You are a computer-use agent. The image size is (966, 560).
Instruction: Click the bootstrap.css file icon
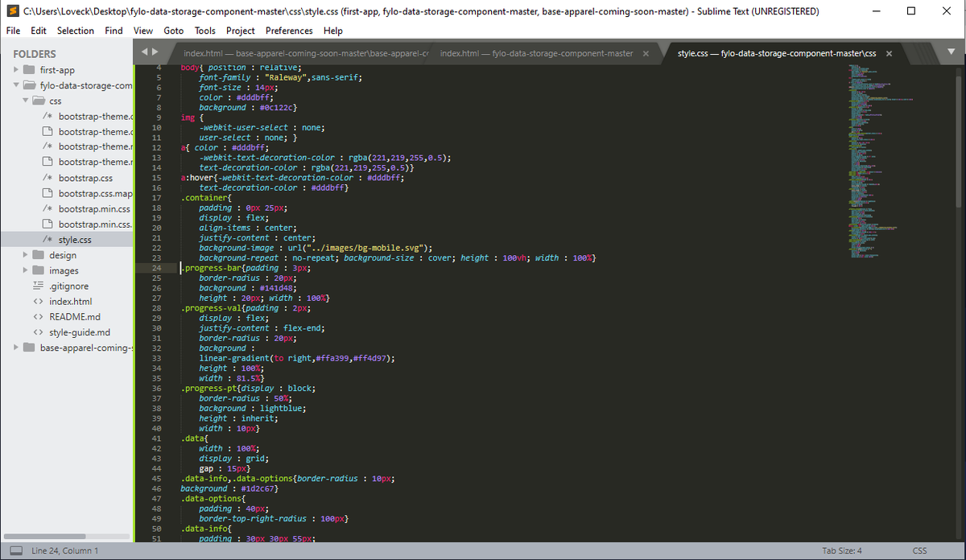click(48, 178)
